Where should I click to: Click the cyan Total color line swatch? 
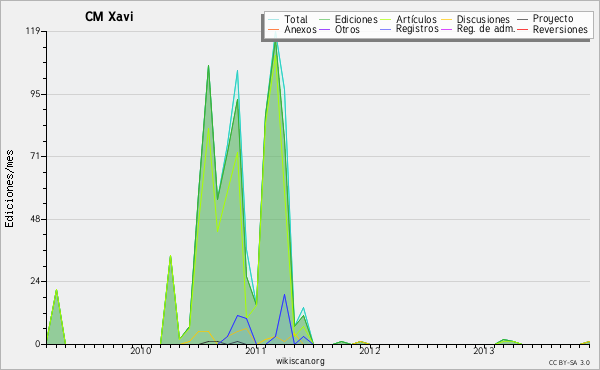coord(273,20)
